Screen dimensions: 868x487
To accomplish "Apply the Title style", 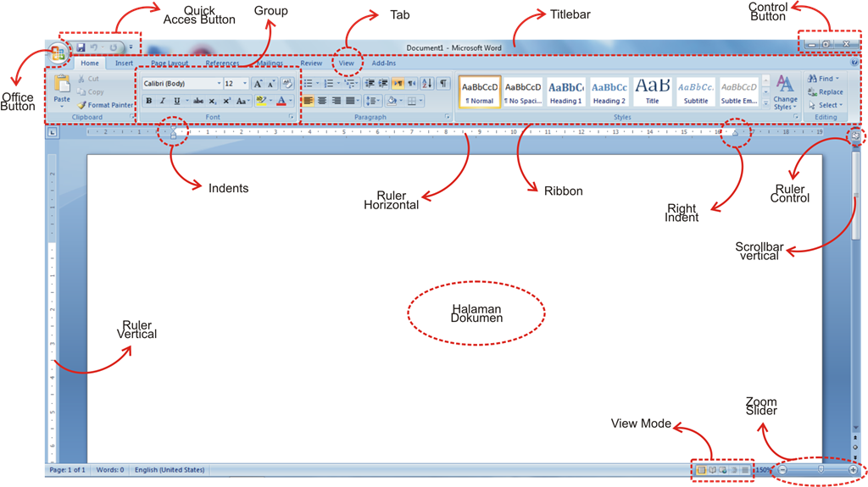I will coord(653,91).
